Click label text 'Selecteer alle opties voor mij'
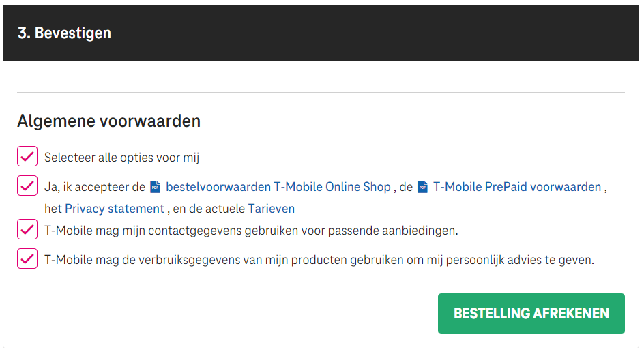This screenshot has height=356, width=644. pos(121,158)
